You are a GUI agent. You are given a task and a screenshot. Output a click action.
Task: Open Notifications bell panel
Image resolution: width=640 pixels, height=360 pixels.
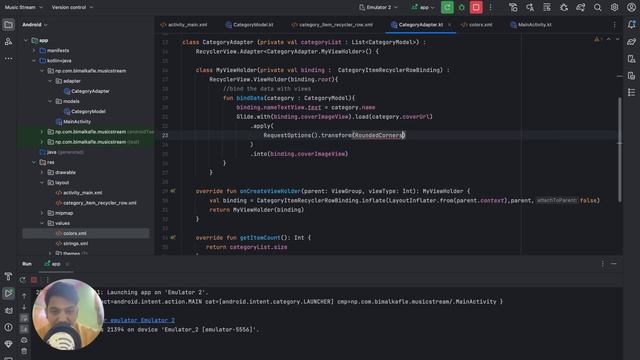pos(631,25)
